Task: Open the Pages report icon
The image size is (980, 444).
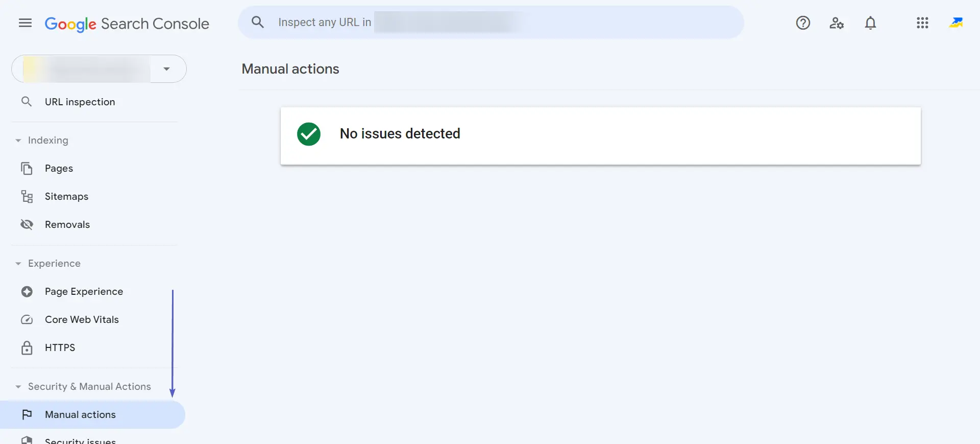Action: [x=27, y=168]
